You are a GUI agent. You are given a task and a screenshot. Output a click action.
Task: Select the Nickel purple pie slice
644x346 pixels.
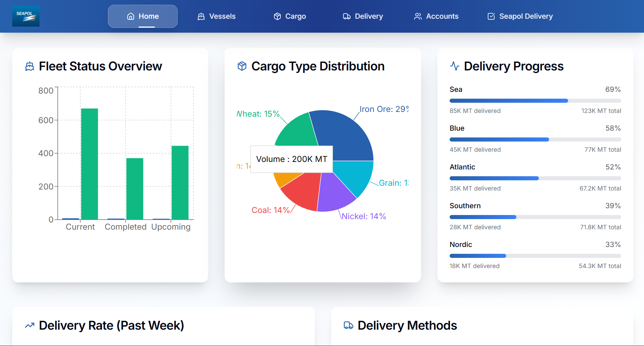coord(335,194)
